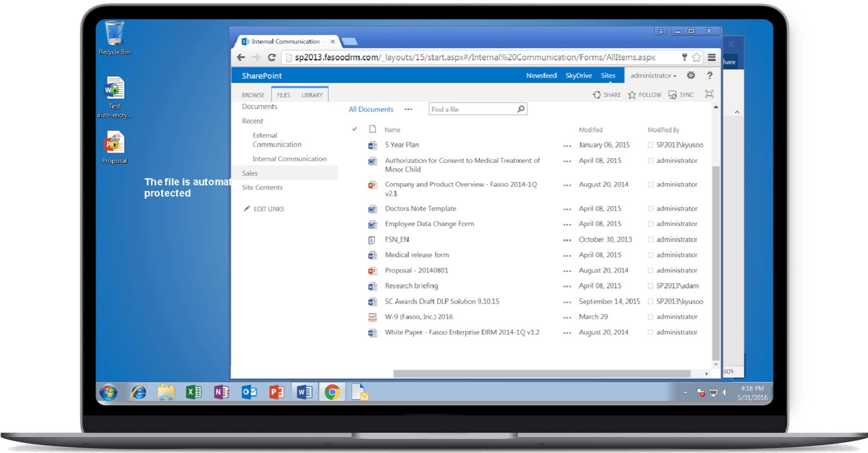
Task: Click Word icon of 5 Year Plan
Action: point(373,145)
